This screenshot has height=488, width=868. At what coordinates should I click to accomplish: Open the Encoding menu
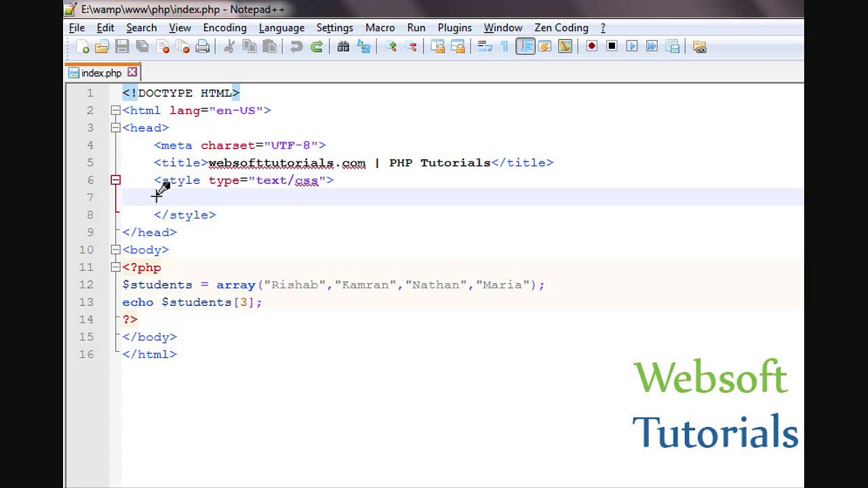[x=224, y=28]
